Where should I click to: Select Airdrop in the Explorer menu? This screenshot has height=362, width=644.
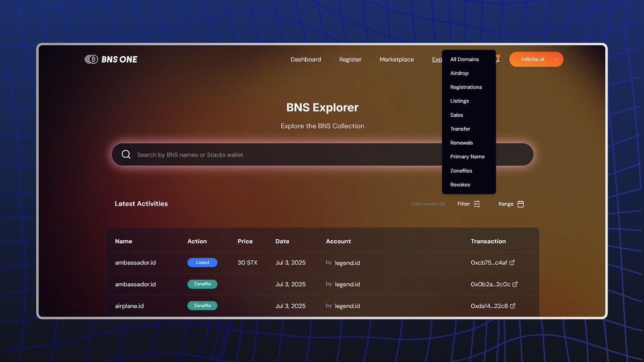click(x=459, y=73)
